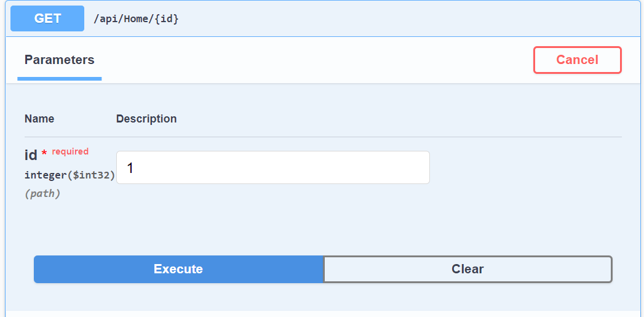Click the italic (path) location label
The height and width of the screenshot is (317, 644).
[x=42, y=193]
